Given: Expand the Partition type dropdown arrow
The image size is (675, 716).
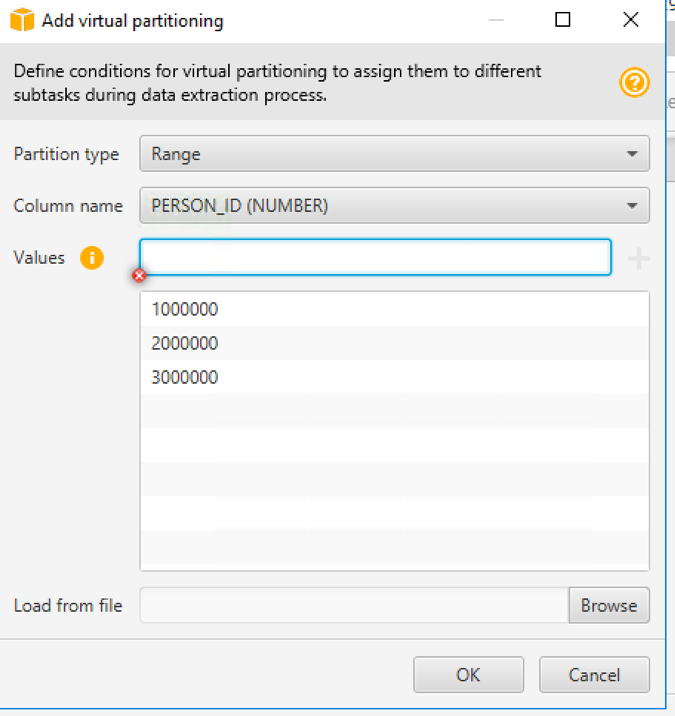Looking at the screenshot, I should click(632, 154).
